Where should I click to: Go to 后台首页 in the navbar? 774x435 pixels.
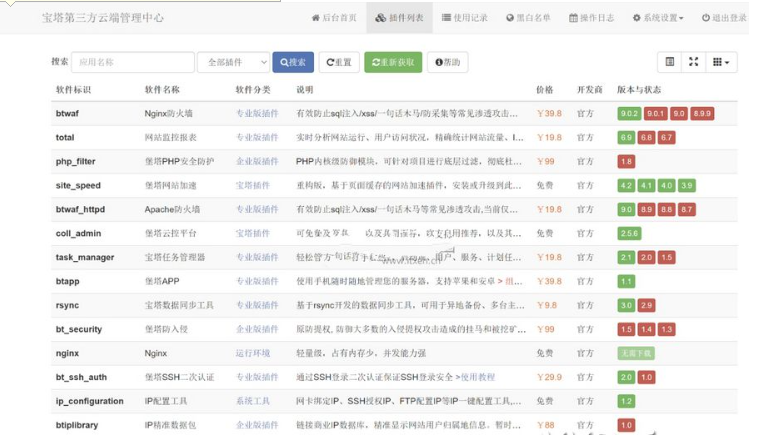click(x=334, y=18)
